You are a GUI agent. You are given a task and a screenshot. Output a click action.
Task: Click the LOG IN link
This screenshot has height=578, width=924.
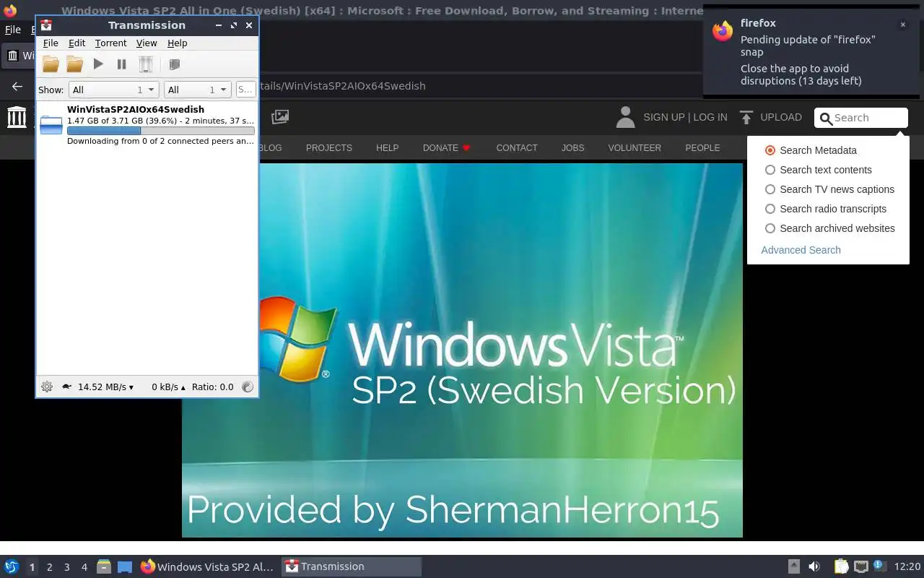[x=710, y=117]
